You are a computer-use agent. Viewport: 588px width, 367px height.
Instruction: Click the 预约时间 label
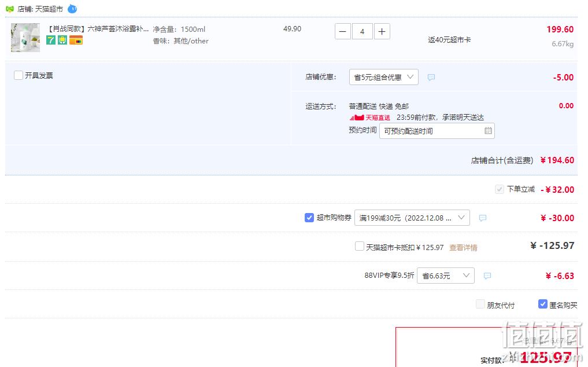coord(363,130)
